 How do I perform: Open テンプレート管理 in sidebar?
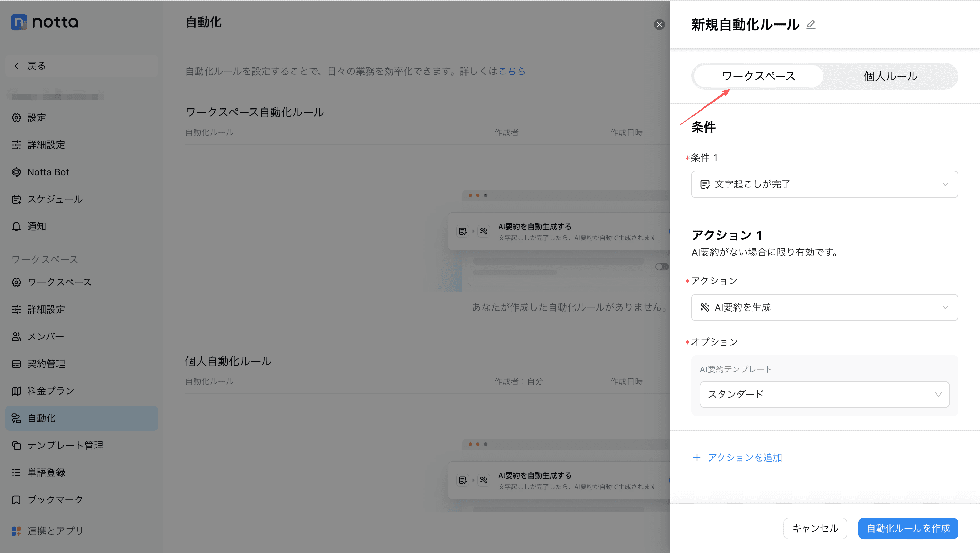point(65,446)
